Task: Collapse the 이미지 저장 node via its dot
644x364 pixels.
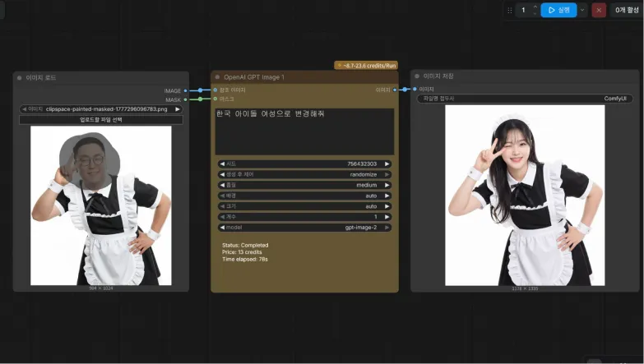Action: pos(417,76)
